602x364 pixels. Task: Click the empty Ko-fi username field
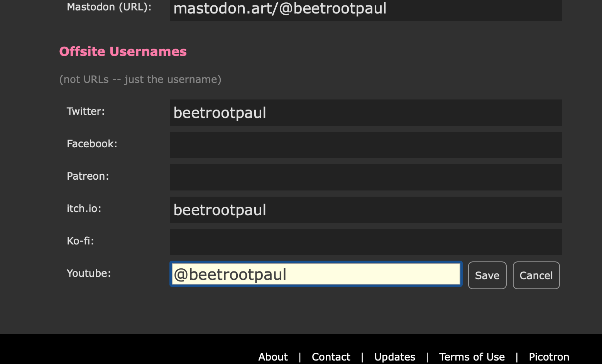(366, 242)
